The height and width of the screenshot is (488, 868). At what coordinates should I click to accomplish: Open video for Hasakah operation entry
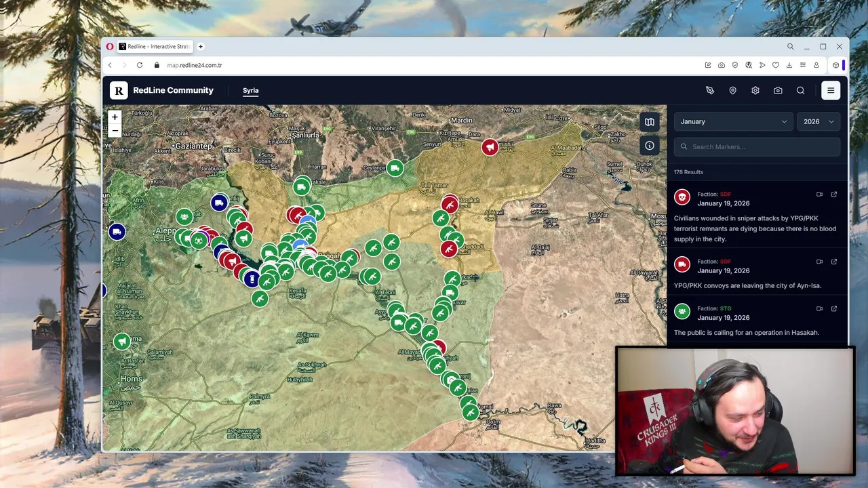point(819,308)
